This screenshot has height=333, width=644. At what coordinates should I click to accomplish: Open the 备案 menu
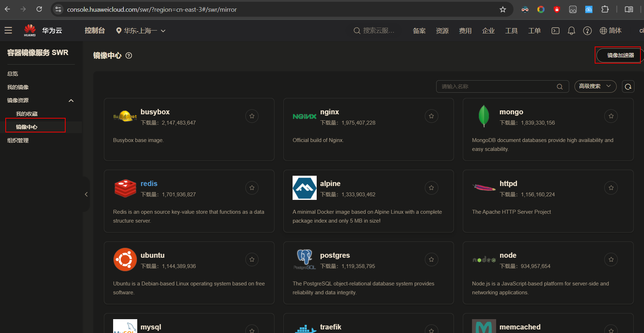(419, 31)
